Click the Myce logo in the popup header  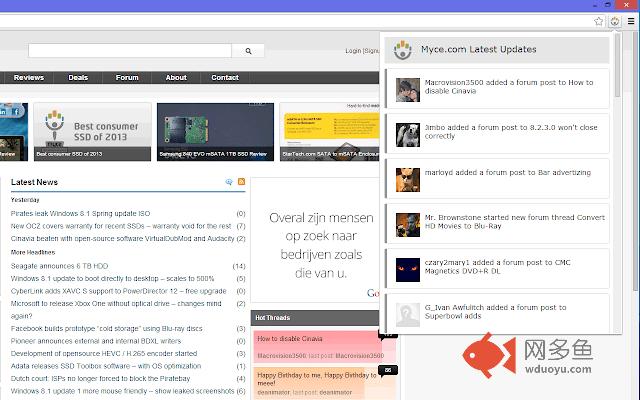click(402, 50)
